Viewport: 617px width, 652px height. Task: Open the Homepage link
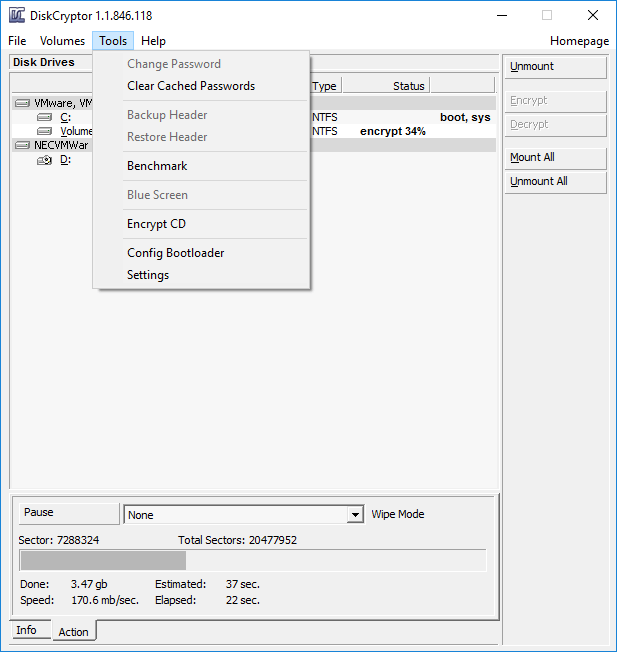pos(579,41)
